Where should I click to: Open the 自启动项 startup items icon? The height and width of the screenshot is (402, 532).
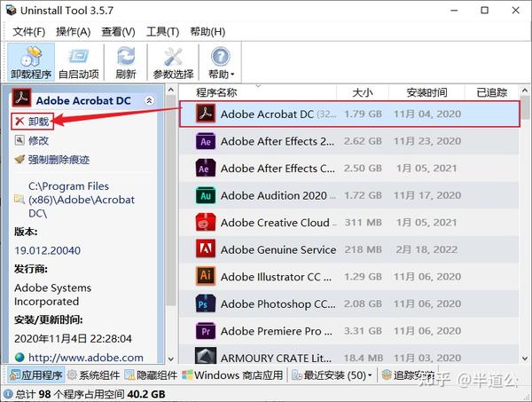78,57
